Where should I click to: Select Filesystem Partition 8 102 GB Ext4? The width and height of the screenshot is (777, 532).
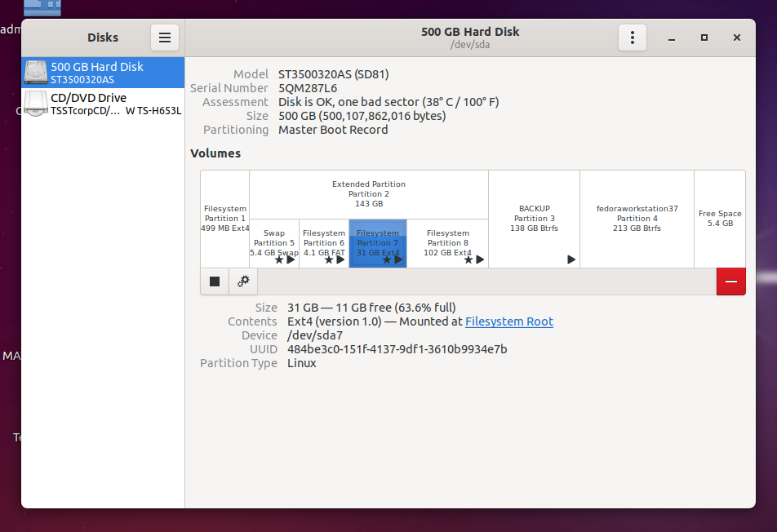(447, 243)
